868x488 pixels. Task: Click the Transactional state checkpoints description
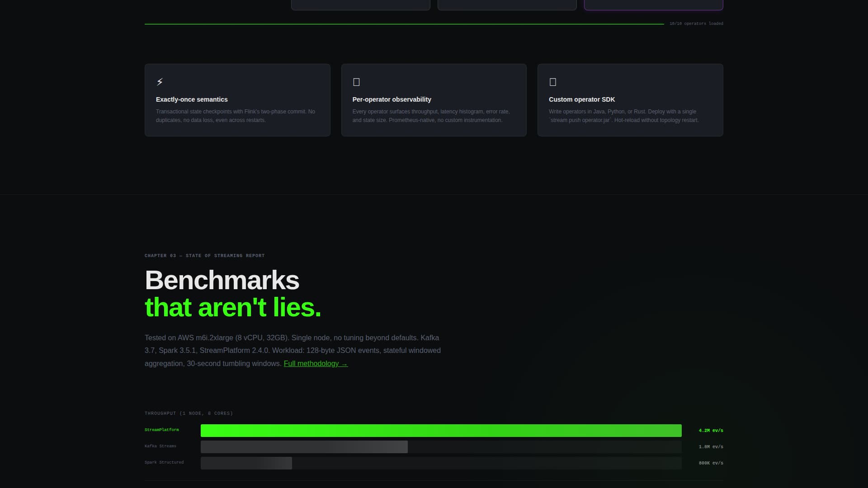click(236, 116)
